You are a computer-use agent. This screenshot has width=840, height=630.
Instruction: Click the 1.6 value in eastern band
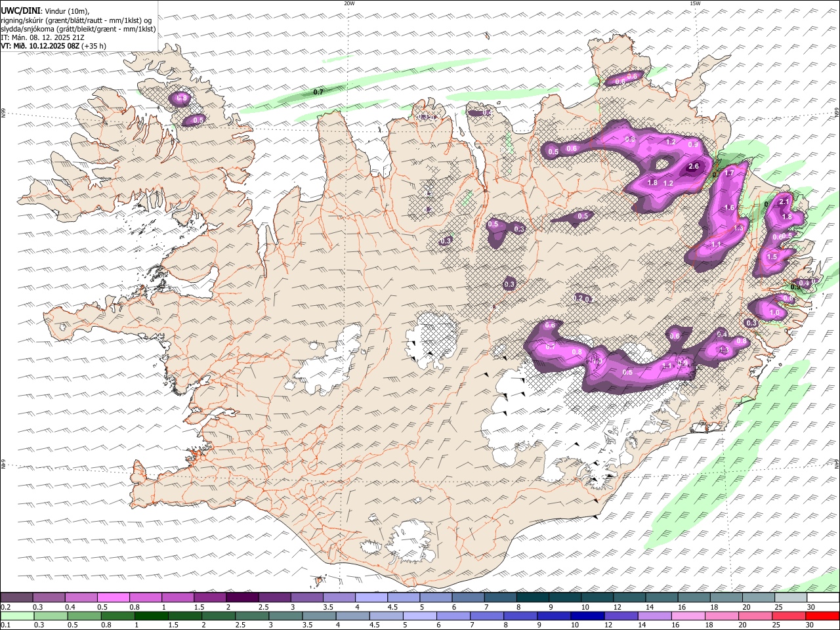click(x=729, y=207)
